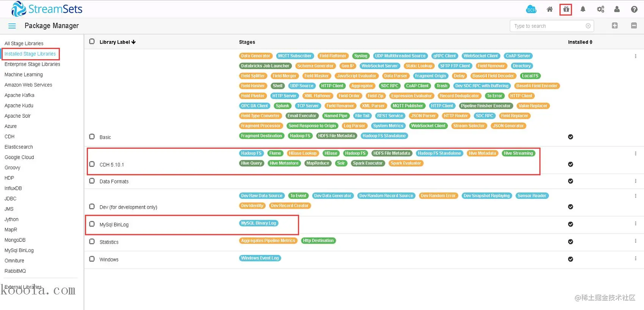Open the Google Cloud category
Image resolution: width=644 pixels, height=310 pixels.
point(19,157)
